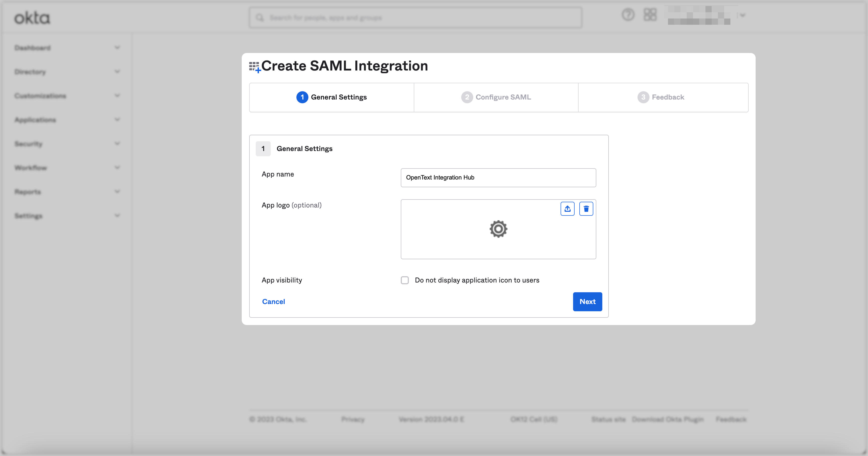
Task: Expand the Applications sidebar section
Action: pyautogui.click(x=117, y=119)
